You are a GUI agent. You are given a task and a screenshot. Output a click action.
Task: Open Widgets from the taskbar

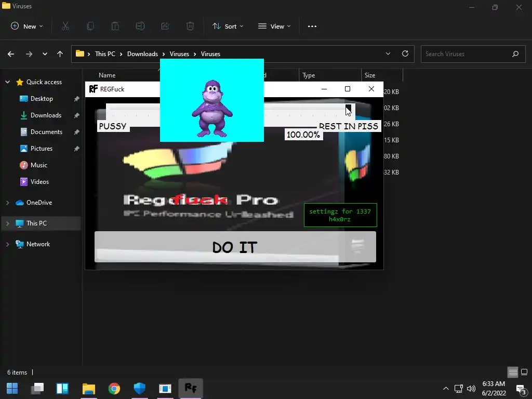pyautogui.click(x=62, y=388)
